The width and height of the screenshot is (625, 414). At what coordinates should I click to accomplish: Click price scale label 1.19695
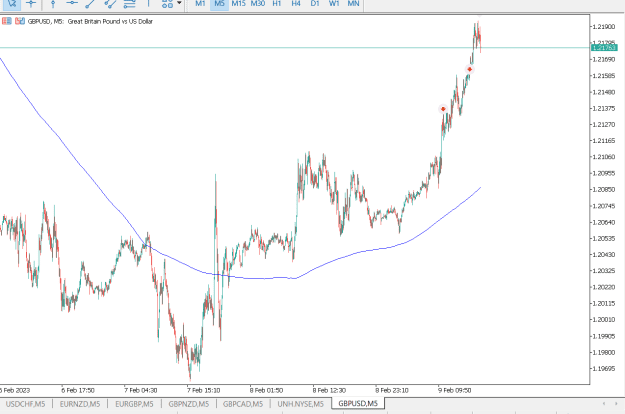pos(604,369)
